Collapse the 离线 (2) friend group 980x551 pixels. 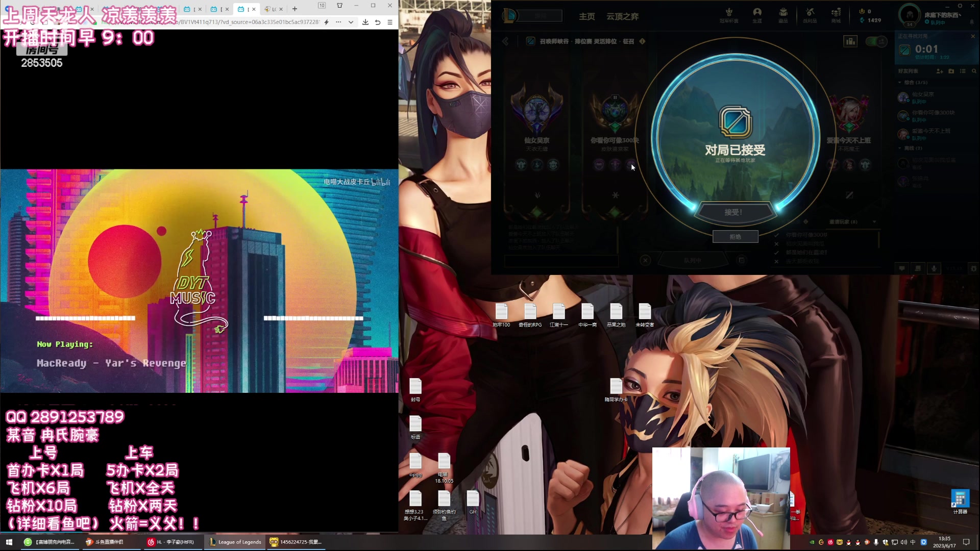[911, 148]
